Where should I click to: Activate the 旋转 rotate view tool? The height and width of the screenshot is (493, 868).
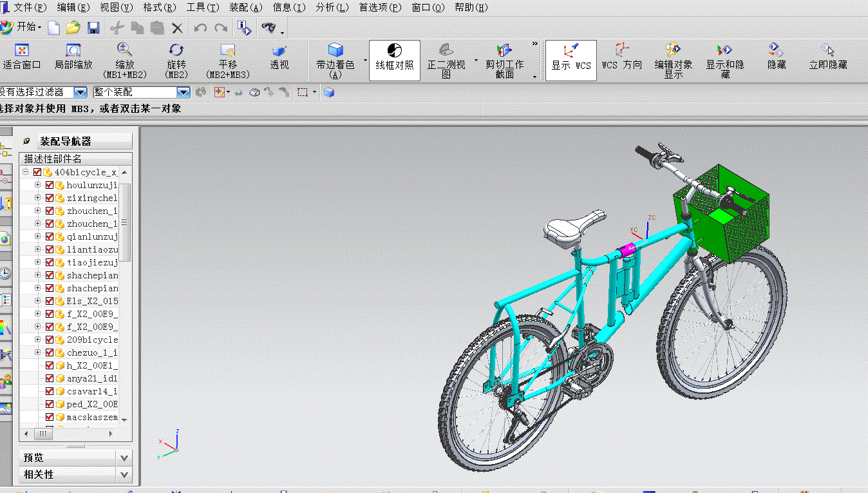click(176, 50)
